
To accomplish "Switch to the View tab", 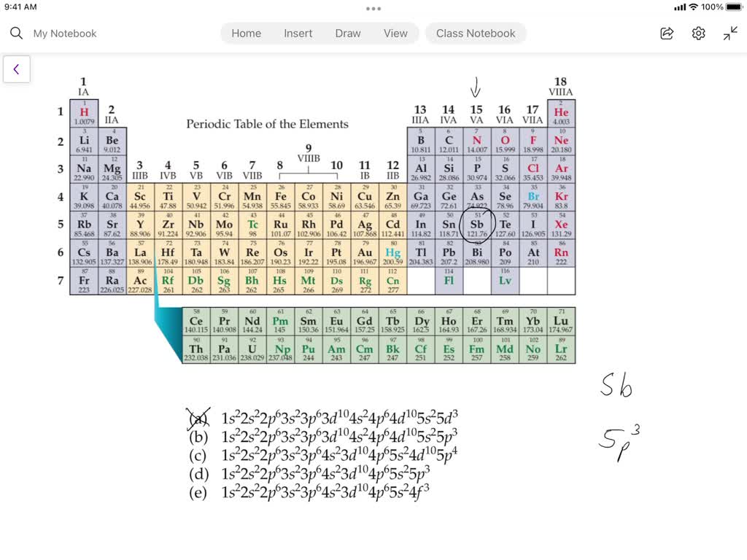I will click(x=395, y=33).
